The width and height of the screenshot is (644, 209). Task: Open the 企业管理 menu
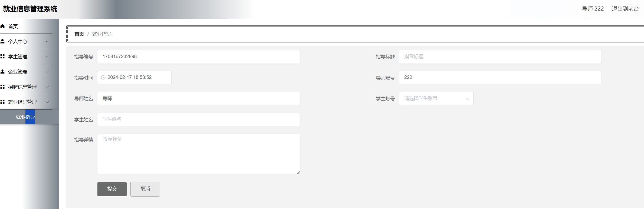(x=26, y=72)
